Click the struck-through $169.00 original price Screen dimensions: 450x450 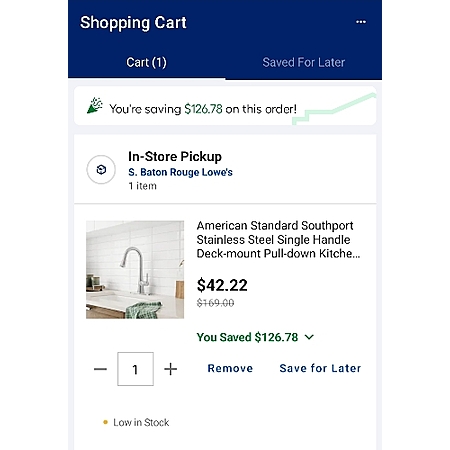(215, 303)
